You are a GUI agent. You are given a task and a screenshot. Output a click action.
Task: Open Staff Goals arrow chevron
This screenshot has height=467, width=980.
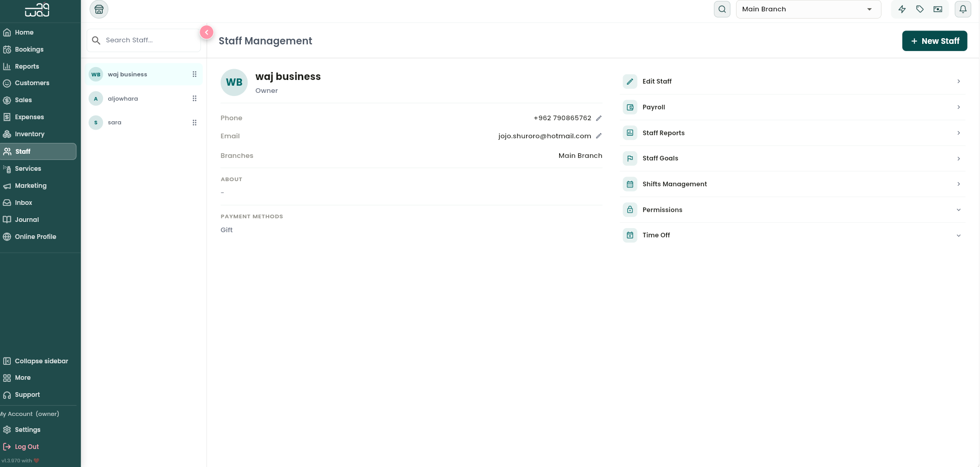959,158
